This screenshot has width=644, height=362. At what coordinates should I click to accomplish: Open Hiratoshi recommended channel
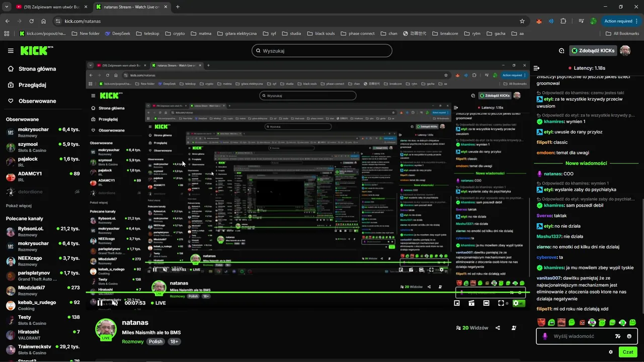pos(43,335)
